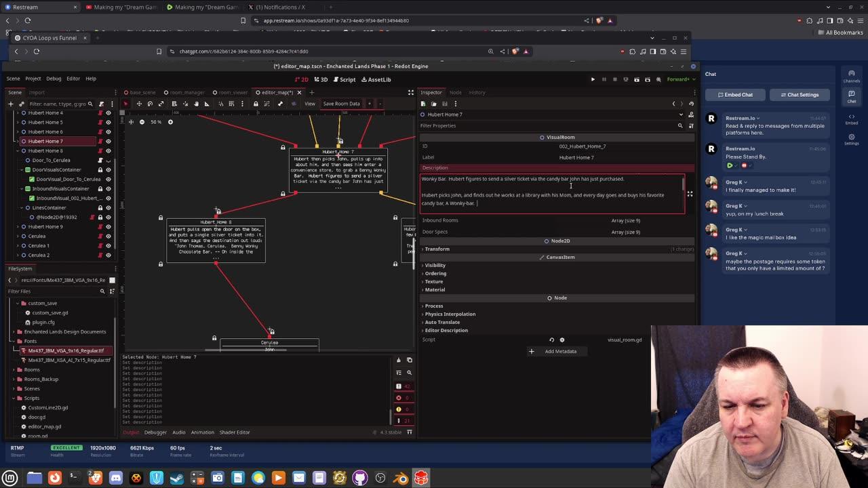Open Restream Settings sidebar icon

point(851,140)
